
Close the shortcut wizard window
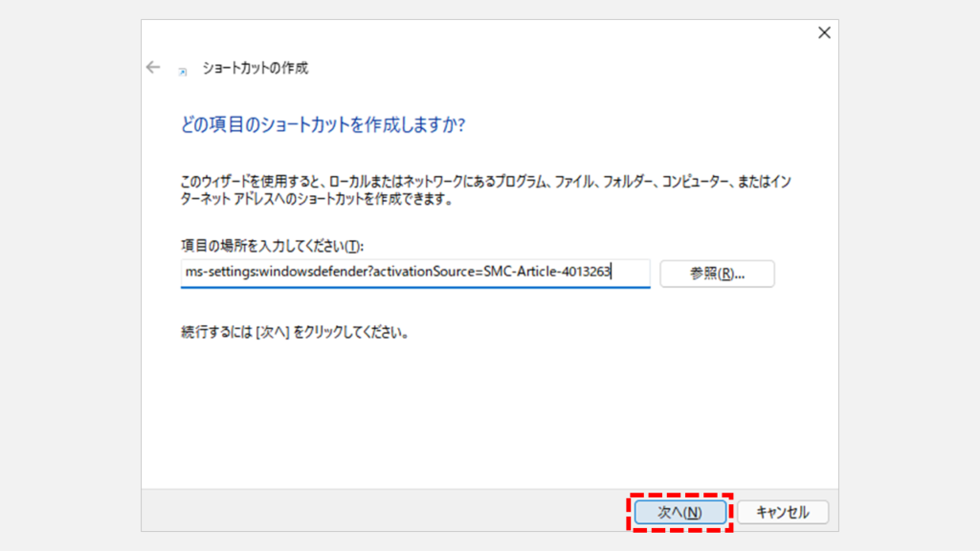coord(824,33)
